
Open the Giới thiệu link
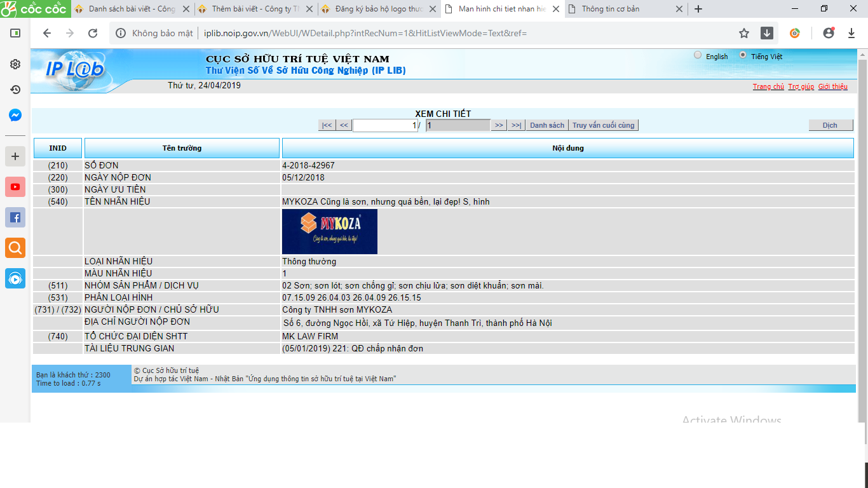pos(833,86)
